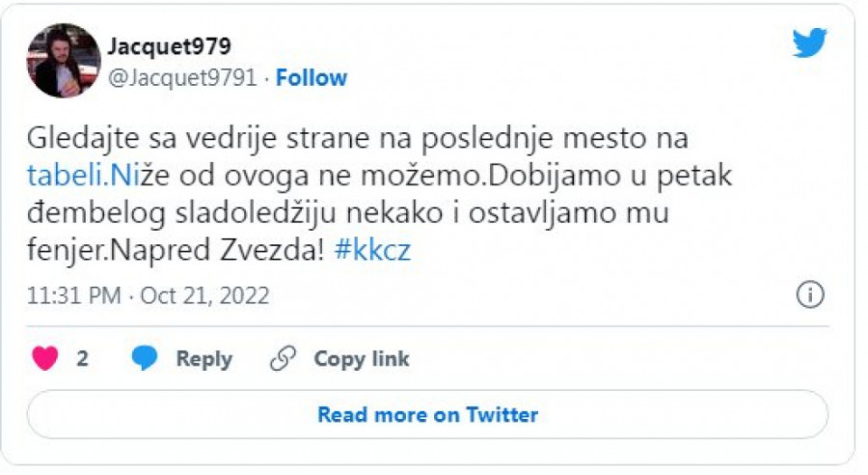Click the like count number 2

(83, 359)
